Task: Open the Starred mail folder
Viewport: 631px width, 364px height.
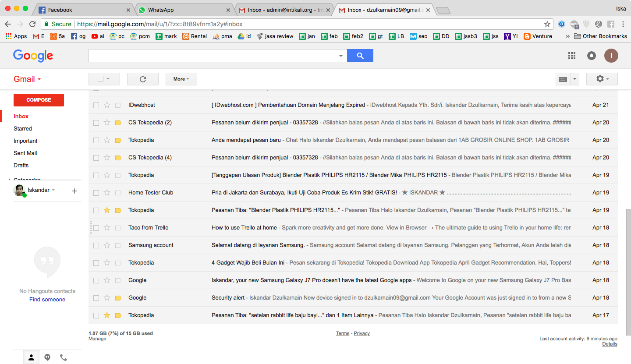Action: [23, 129]
